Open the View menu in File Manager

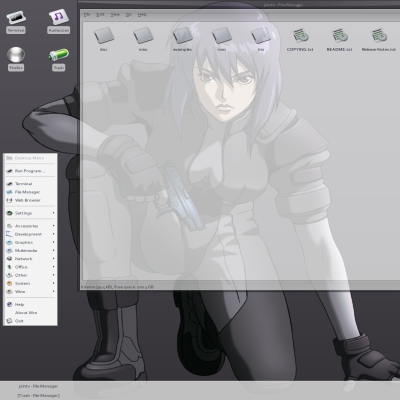tap(115, 15)
